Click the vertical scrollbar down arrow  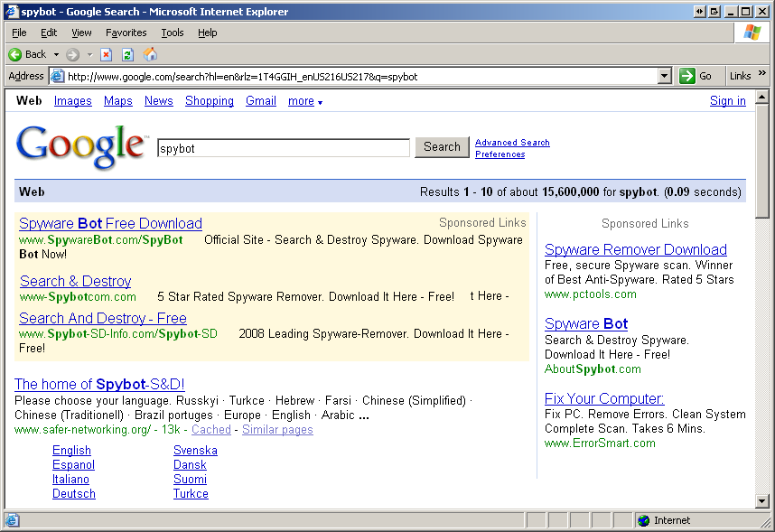(x=762, y=501)
